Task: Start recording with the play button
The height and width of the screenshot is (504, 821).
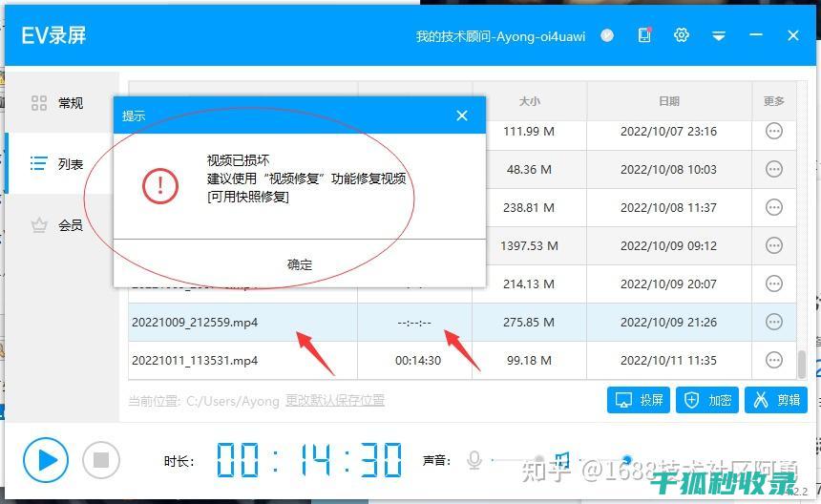Action: tap(46, 460)
